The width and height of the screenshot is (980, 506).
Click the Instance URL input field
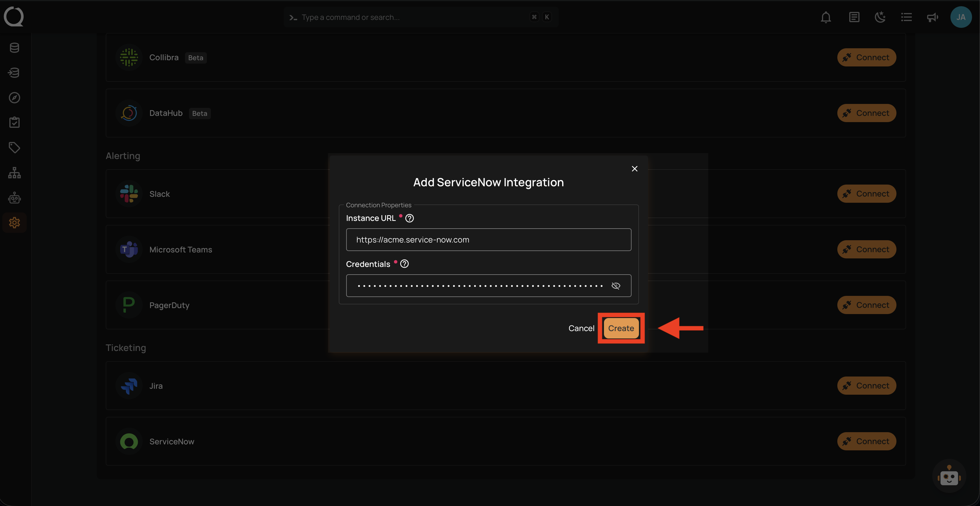(x=489, y=239)
